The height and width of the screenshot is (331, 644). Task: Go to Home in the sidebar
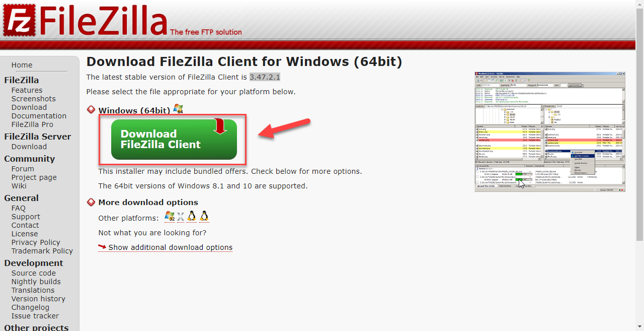point(22,65)
